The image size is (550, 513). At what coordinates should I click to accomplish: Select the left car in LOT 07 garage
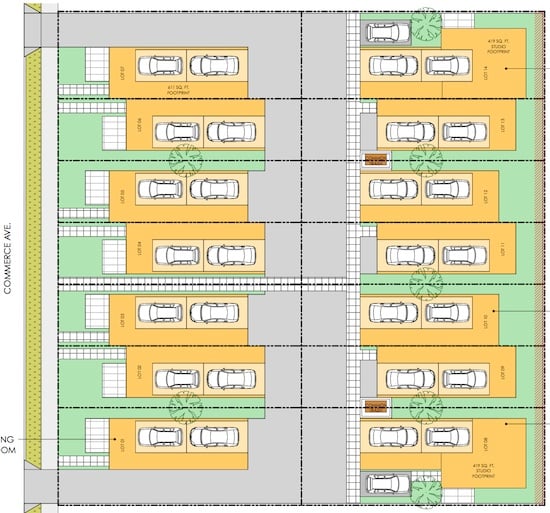click(160, 66)
